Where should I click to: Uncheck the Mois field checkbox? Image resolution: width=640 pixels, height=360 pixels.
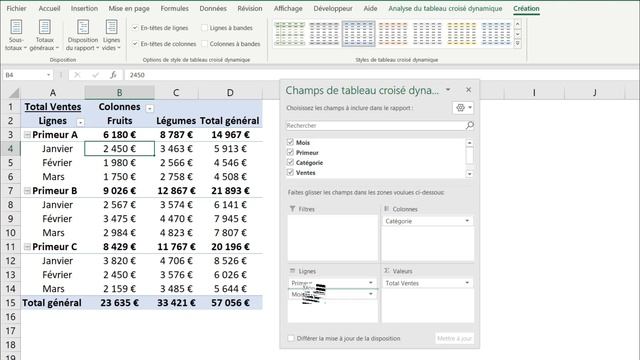[290, 142]
